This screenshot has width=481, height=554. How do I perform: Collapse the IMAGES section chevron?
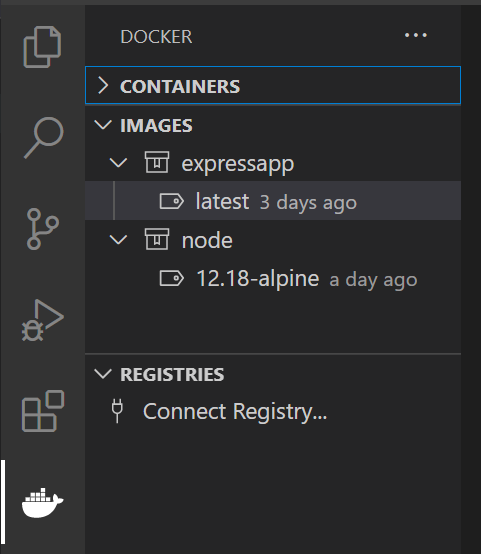[103, 125]
